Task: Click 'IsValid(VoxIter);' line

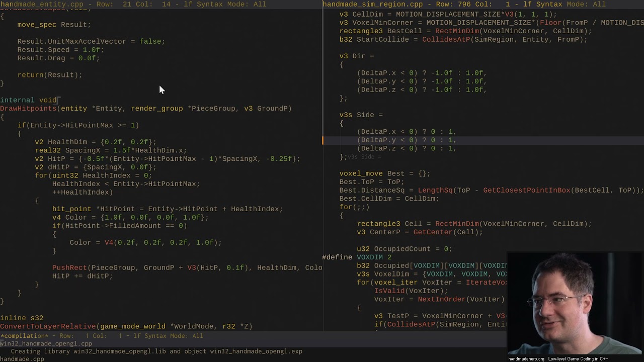Action: (x=411, y=291)
